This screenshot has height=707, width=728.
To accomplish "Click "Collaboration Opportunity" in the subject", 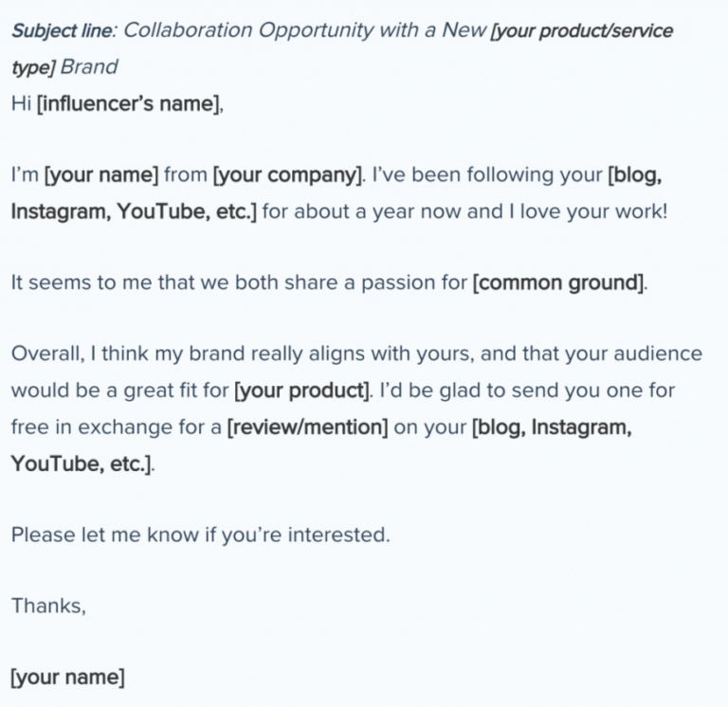I will pos(248,30).
